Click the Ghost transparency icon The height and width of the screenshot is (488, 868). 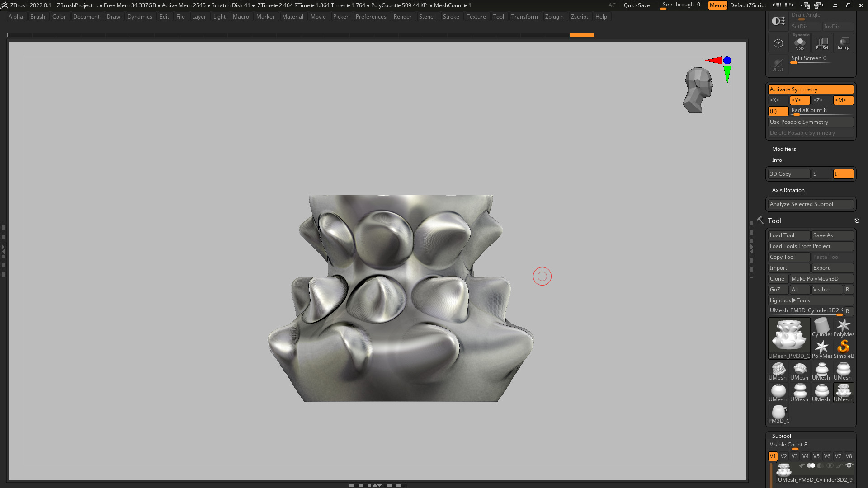pyautogui.click(x=778, y=64)
